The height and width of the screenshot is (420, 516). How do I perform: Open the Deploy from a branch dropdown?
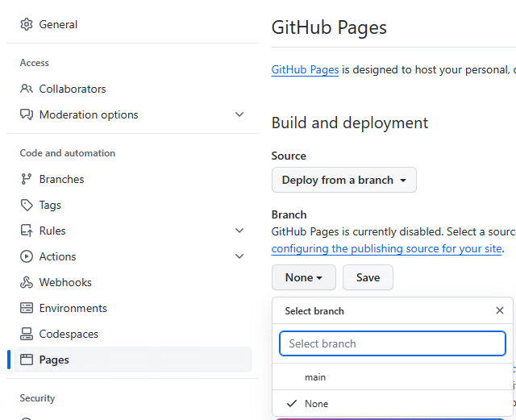[344, 180]
